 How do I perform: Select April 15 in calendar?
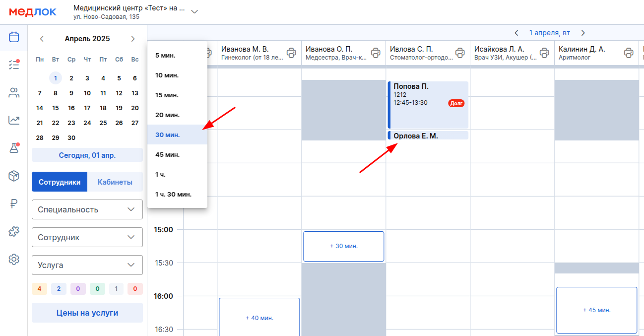click(56, 108)
